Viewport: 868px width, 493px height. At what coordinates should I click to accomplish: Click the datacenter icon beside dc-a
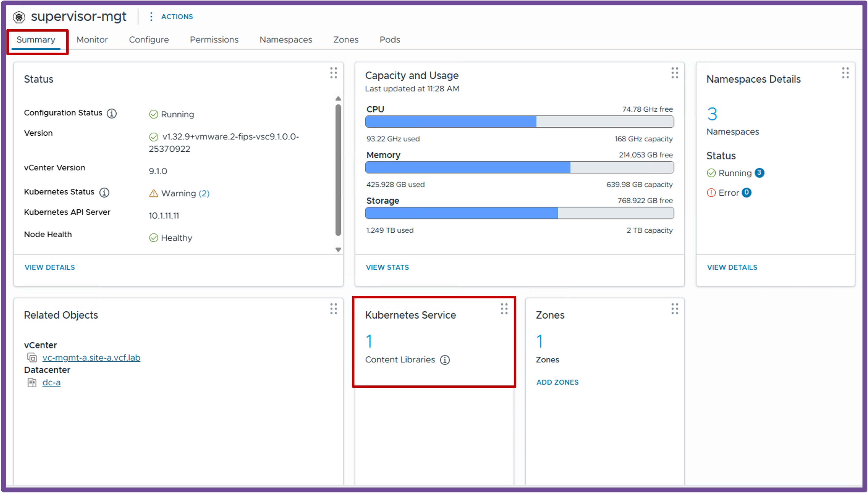[x=32, y=383]
